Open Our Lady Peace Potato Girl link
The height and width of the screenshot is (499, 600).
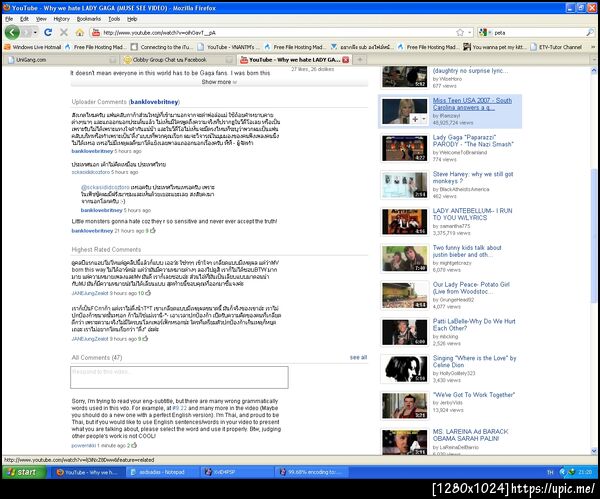[471, 288]
